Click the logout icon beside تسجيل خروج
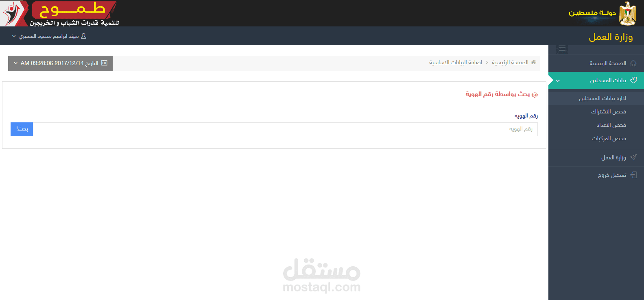 [633, 175]
